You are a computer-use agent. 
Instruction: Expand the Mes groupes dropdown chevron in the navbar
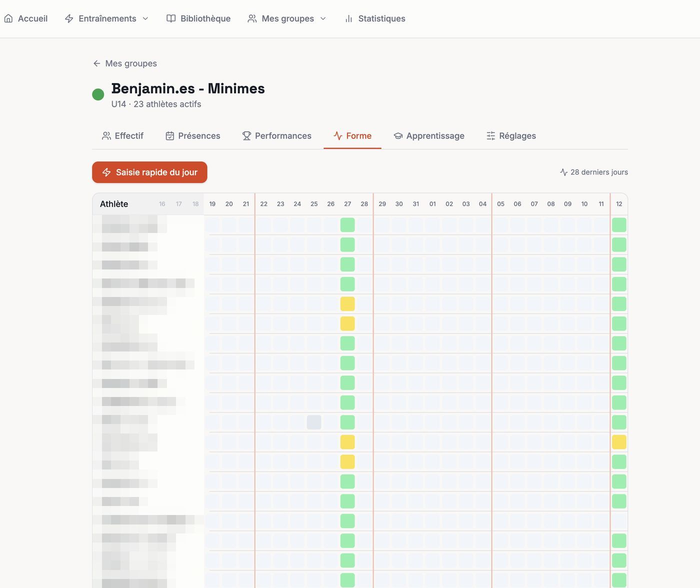pyautogui.click(x=323, y=18)
